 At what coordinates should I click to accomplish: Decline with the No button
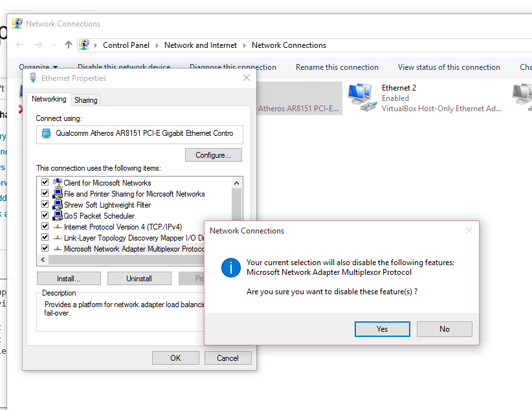[x=444, y=329]
